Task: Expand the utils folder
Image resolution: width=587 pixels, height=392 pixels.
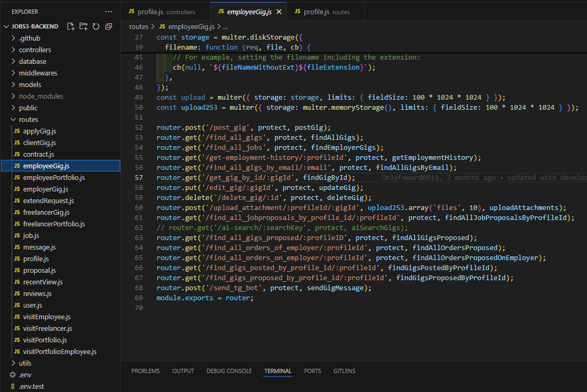Action: pos(14,363)
